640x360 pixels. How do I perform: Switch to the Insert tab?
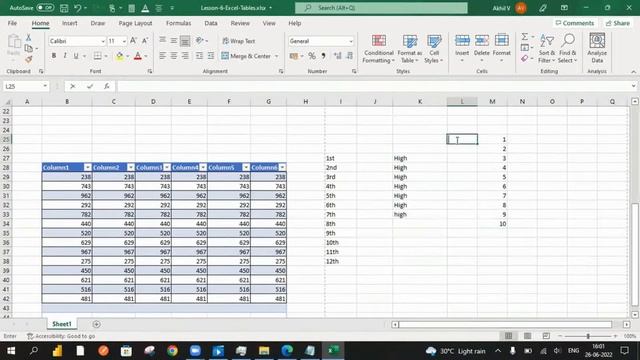click(x=70, y=23)
